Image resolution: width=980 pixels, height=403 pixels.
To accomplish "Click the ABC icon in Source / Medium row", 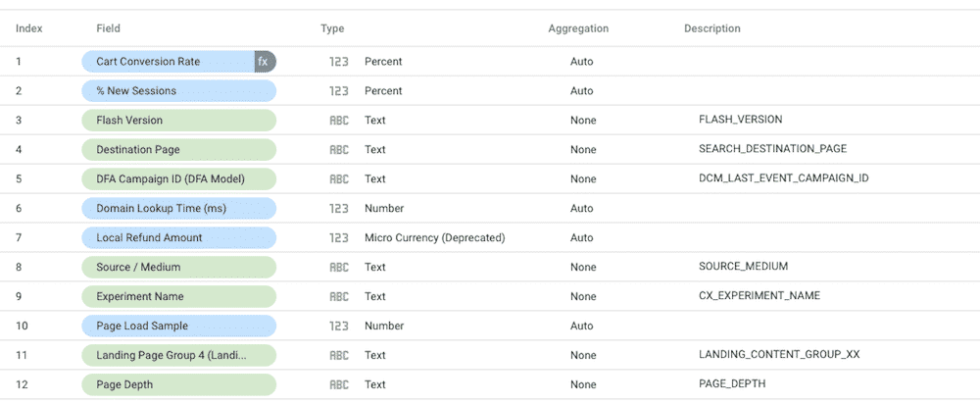I will [339, 267].
